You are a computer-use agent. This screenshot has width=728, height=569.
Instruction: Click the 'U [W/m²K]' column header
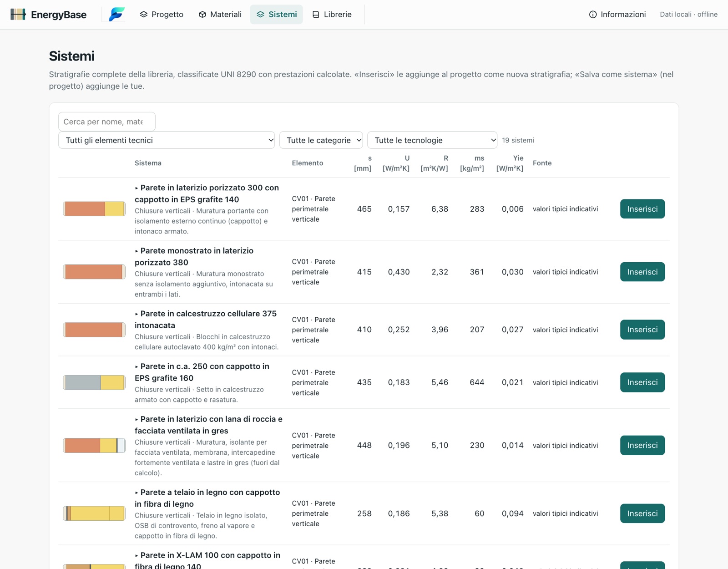click(x=396, y=163)
